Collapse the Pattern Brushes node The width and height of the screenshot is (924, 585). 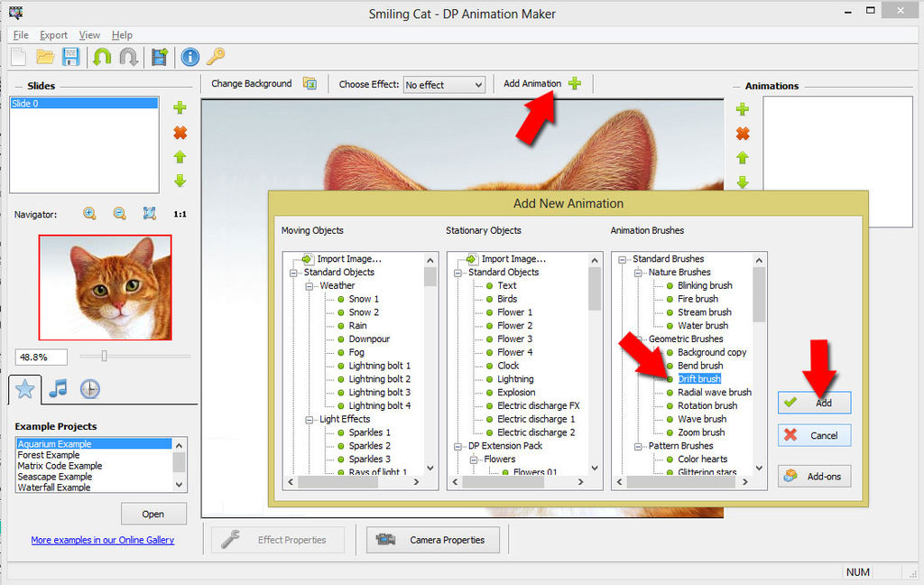tap(638, 447)
